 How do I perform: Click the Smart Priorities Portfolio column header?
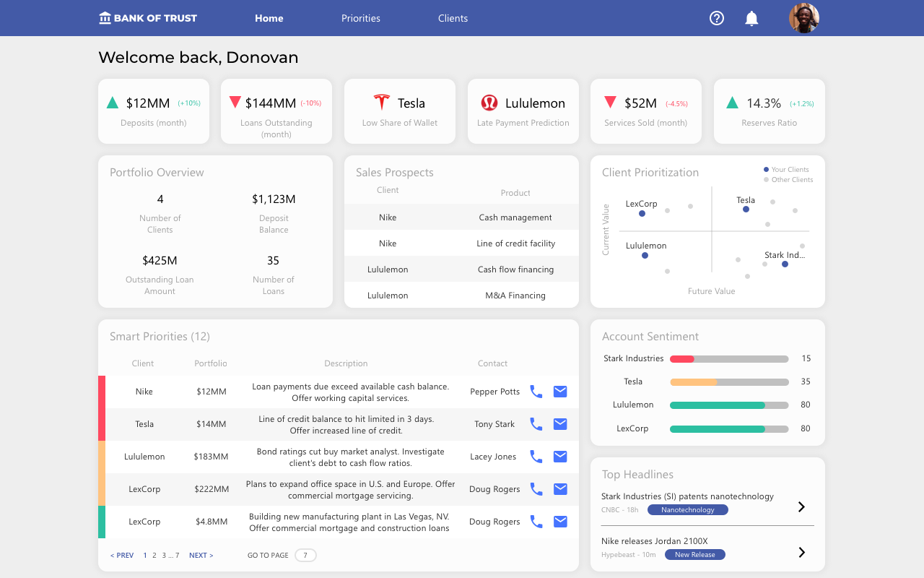211,363
